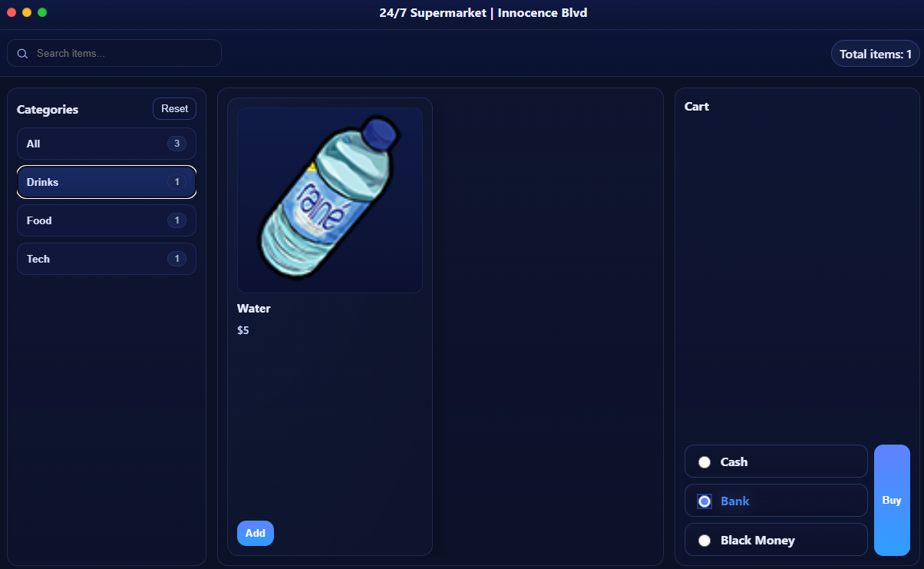Focus the Search items field
This screenshot has width=924, height=569.
pyautogui.click(x=114, y=53)
